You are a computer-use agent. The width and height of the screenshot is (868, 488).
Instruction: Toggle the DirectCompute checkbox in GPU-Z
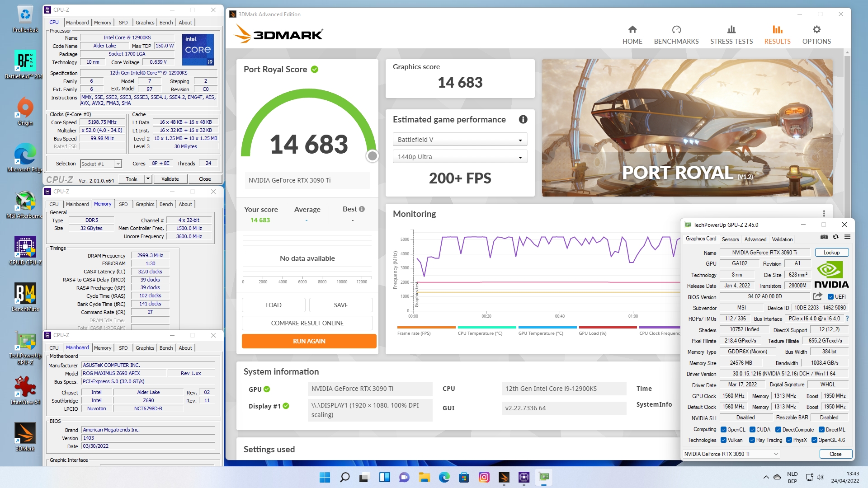(x=778, y=430)
